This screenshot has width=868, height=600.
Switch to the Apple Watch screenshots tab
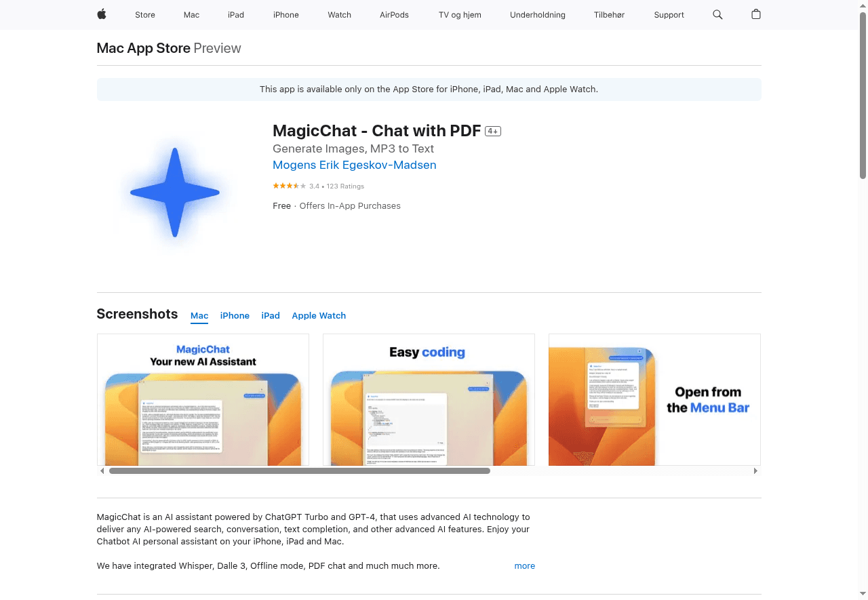(319, 315)
